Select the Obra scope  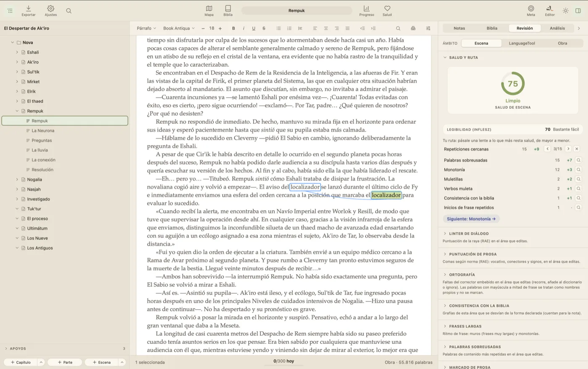(x=562, y=43)
